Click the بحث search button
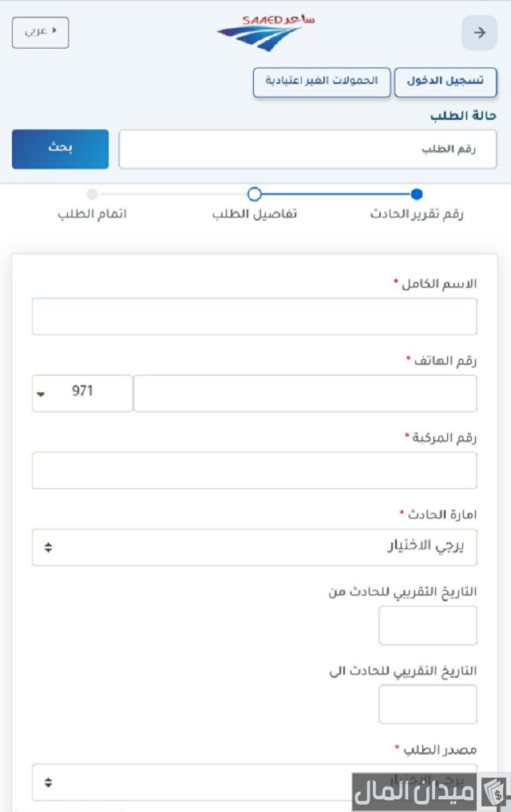Screen dimensions: 511x812 [x=60, y=149]
